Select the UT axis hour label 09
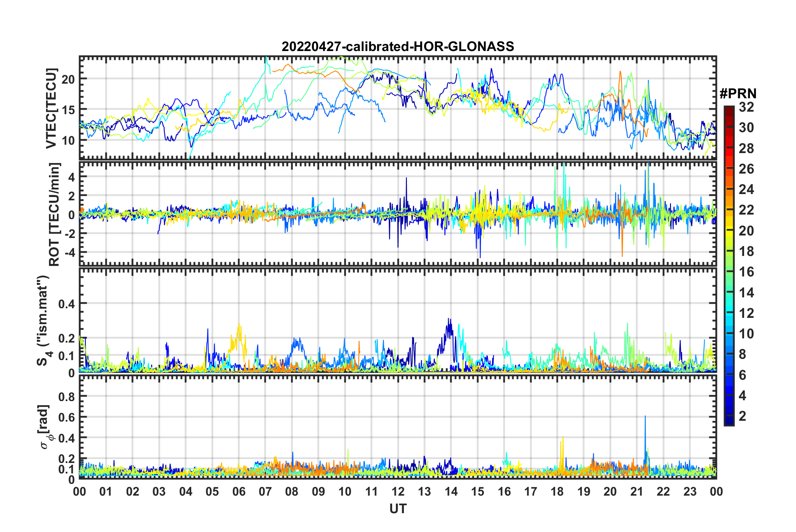The width and height of the screenshot is (796, 532). tap(318, 491)
